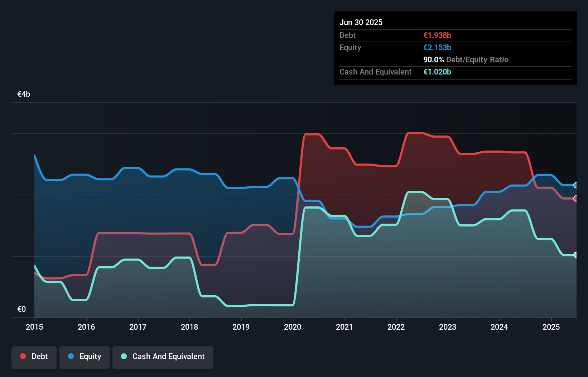Image resolution: width=588 pixels, height=377 pixels.
Task: Click the teal Cash And Equivalent legend dot
Action: coord(124,357)
